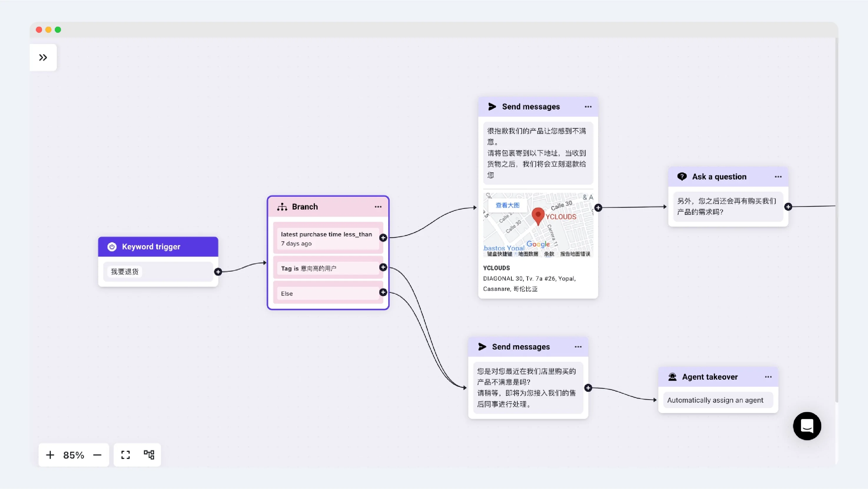Screen dimensions: 868x489
Task: Select the 我要退货 keyword chip
Action: (125, 272)
